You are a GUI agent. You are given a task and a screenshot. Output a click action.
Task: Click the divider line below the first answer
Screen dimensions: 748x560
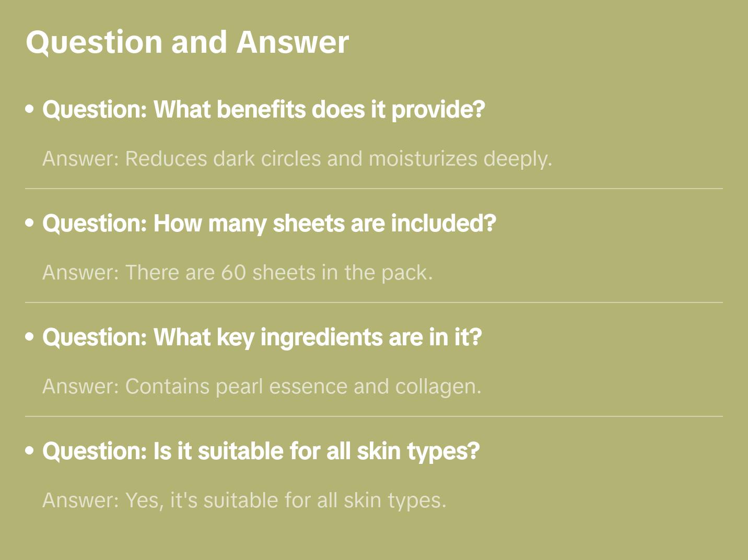[x=374, y=189]
